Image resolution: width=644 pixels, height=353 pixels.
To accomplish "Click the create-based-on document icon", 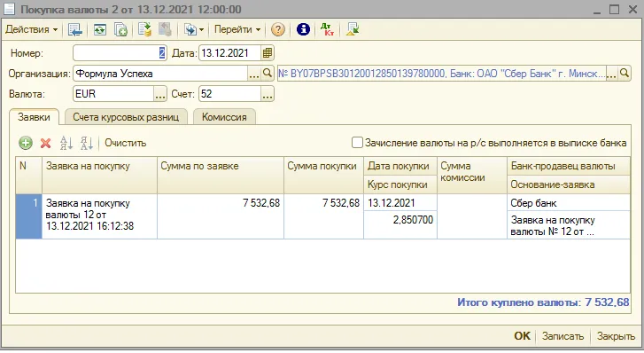I will (190, 29).
